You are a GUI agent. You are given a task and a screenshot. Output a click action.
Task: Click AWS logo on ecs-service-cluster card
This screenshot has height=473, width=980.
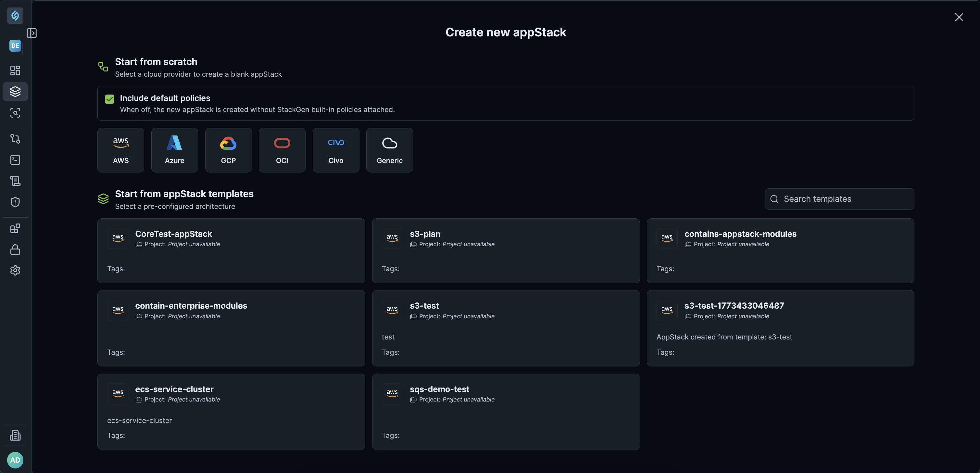118,393
